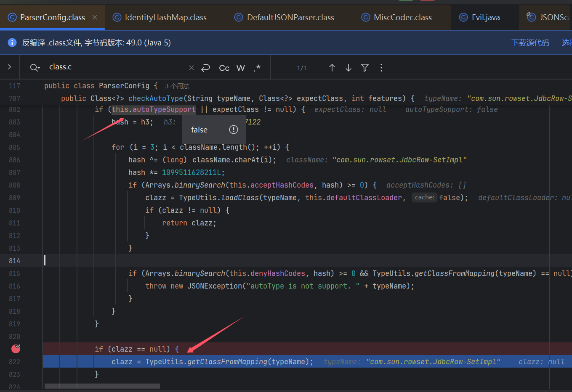Toggle whole words W option
This screenshot has width=572, height=392.
coord(241,68)
